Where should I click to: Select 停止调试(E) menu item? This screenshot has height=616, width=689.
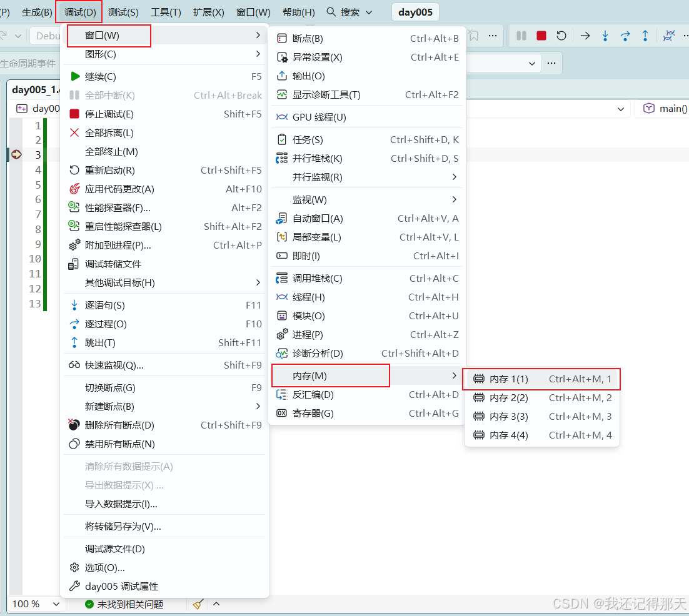pos(165,114)
